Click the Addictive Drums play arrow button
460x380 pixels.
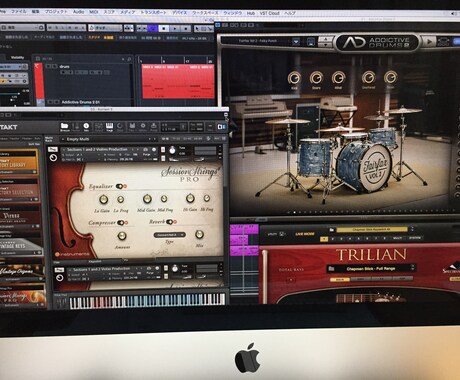coord(430,42)
